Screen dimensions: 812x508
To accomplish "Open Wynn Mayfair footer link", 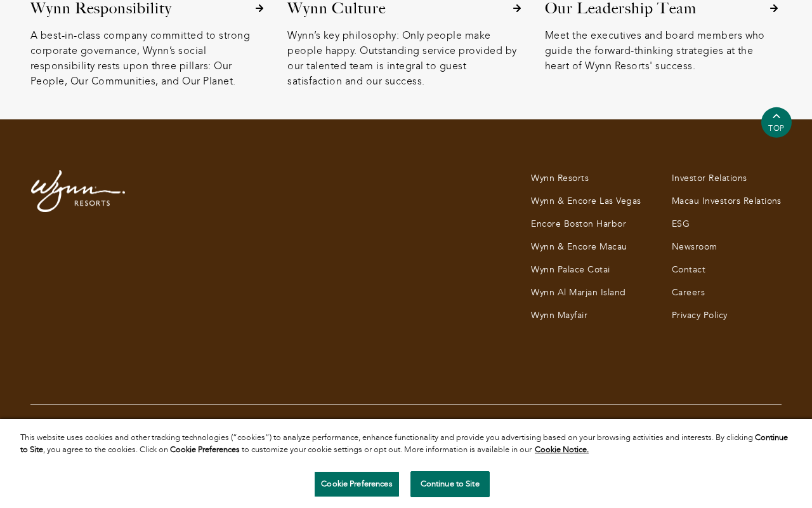I will point(559,316).
